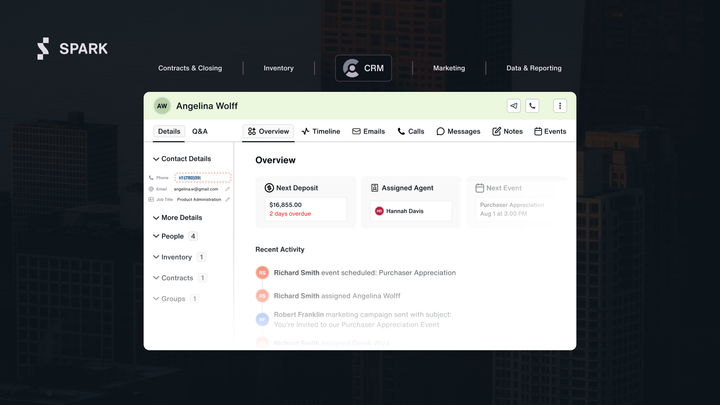Click the 2 days overdue warning
The height and width of the screenshot is (405, 720).
click(290, 214)
